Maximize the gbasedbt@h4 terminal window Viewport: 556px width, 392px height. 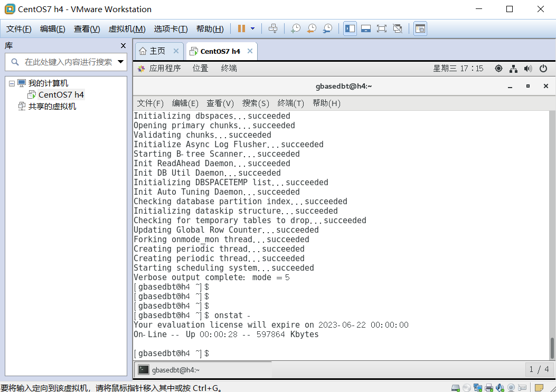tap(528, 86)
